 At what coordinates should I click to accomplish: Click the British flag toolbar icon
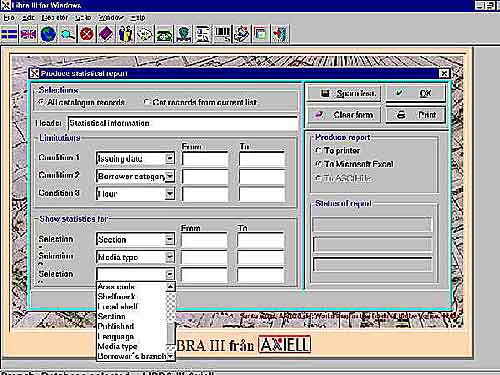point(28,34)
